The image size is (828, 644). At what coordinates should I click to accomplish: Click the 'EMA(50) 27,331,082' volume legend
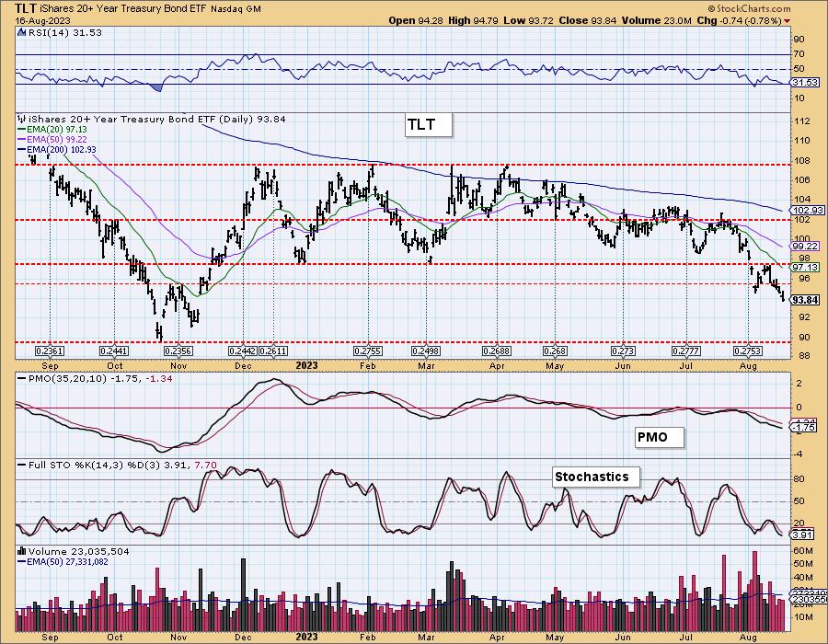[67, 561]
